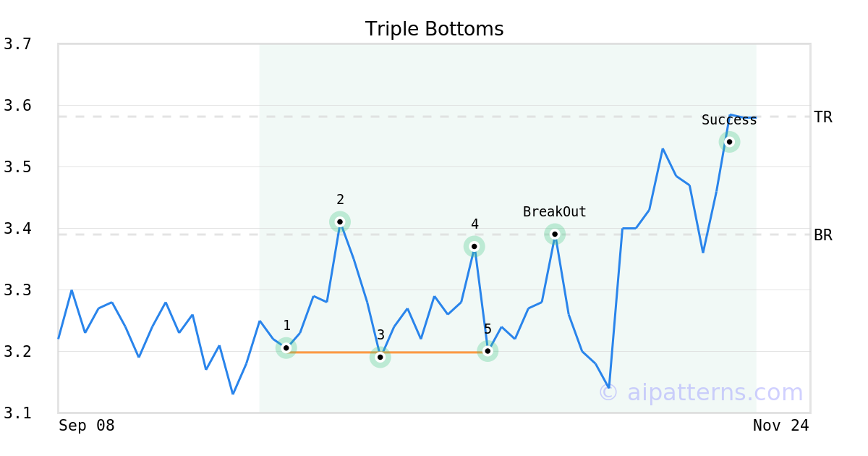Viewport: 868px width, 456px height.
Task: Click the 3.5 y-axis label
Action: click(x=17, y=167)
